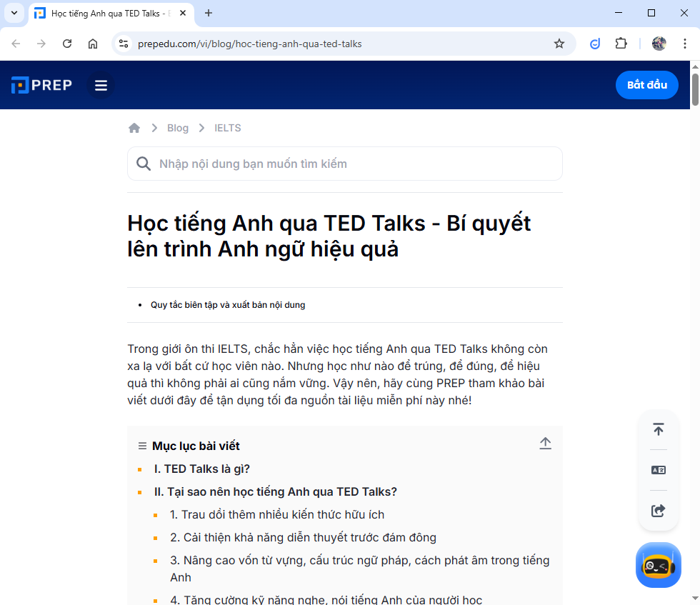Open the Extensions puzzle icon

tap(621, 44)
